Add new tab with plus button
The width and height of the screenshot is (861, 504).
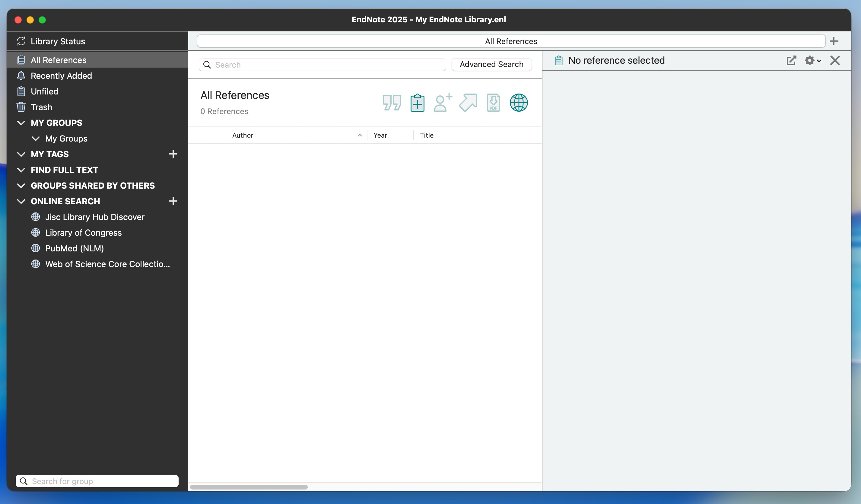[834, 41]
